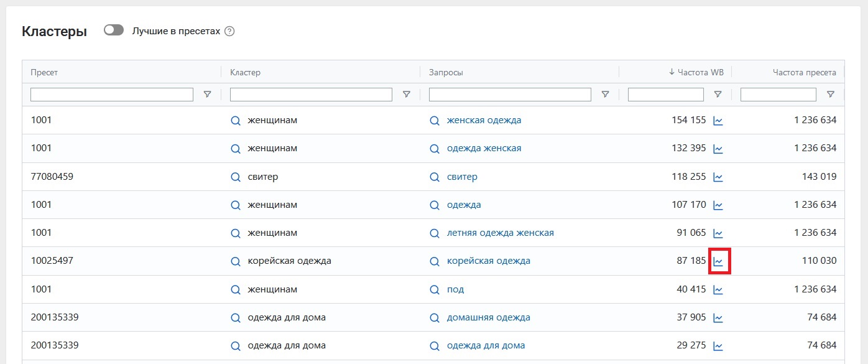This screenshot has height=364, width=868.
Task: Open the летняя одежда женская link
Action: [500, 233]
